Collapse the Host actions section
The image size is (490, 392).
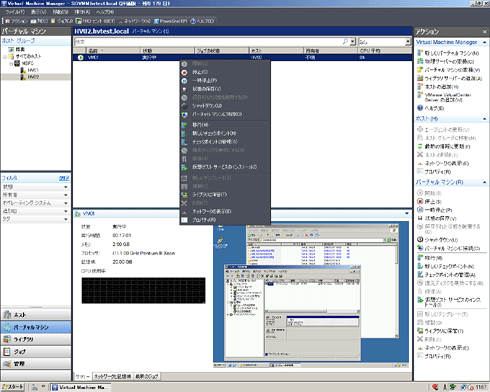tap(484, 119)
